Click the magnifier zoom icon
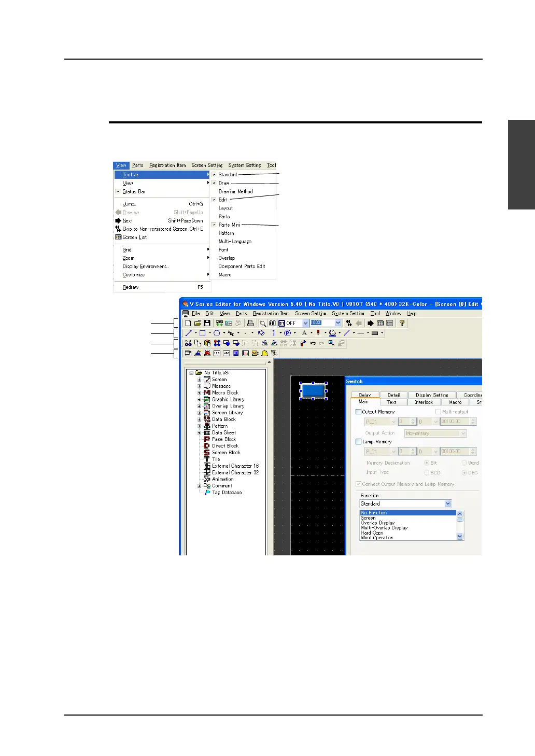The height and width of the screenshot is (756, 535). coord(263,323)
